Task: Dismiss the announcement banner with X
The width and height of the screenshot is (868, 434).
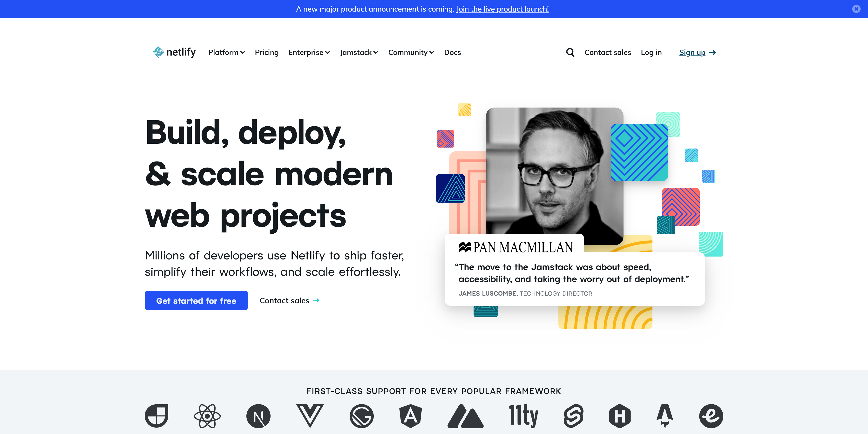Action: pyautogui.click(x=856, y=9)
